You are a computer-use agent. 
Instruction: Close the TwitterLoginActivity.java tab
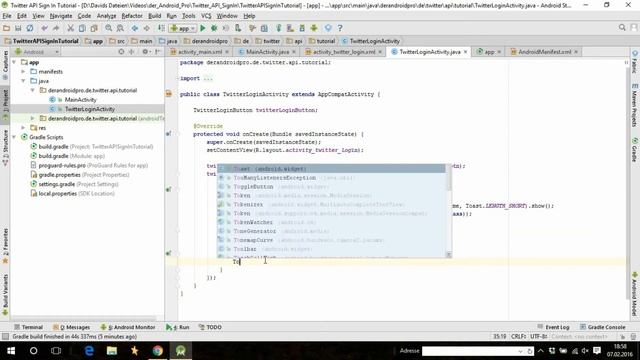pos(465,52)
